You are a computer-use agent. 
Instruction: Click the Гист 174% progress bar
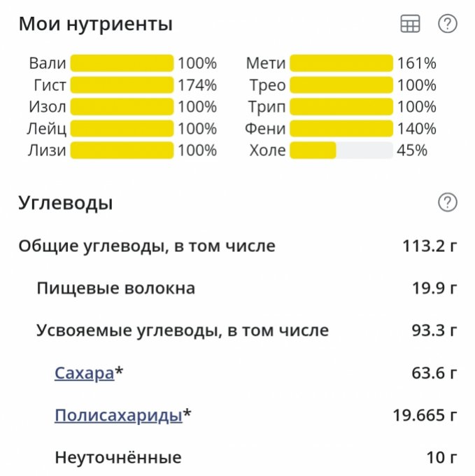tap(122, 85)
